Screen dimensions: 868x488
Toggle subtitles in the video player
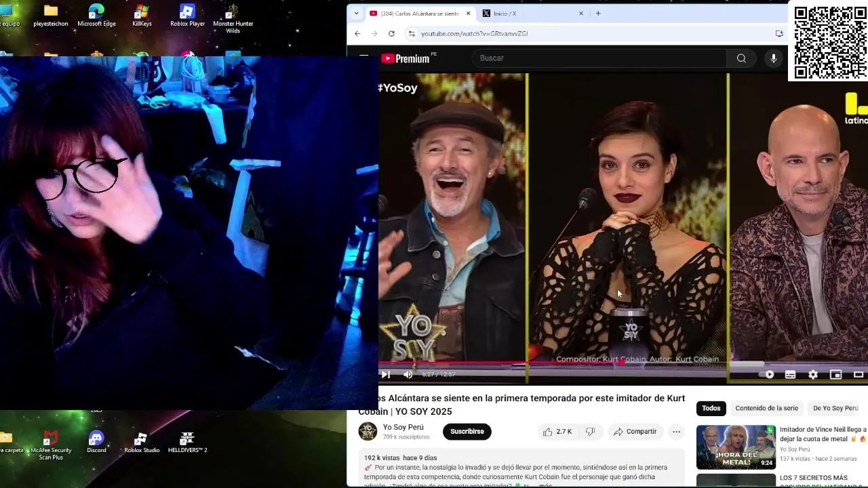(790, 374)
